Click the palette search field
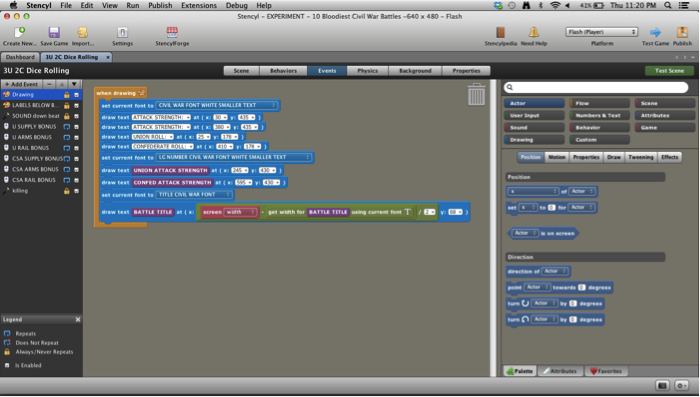700x397 pixels. pyautogui.click(x=596, y=88)
